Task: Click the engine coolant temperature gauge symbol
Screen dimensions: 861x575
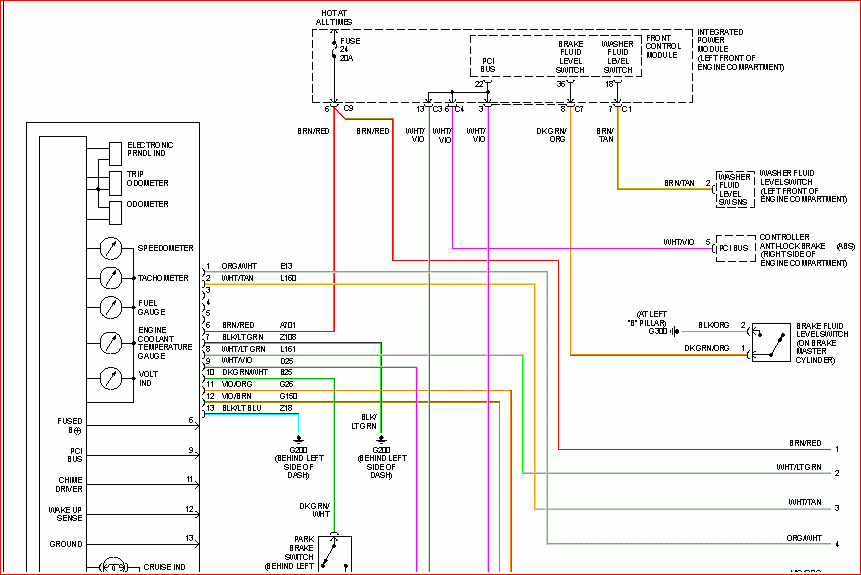Action: click(111, 343)
